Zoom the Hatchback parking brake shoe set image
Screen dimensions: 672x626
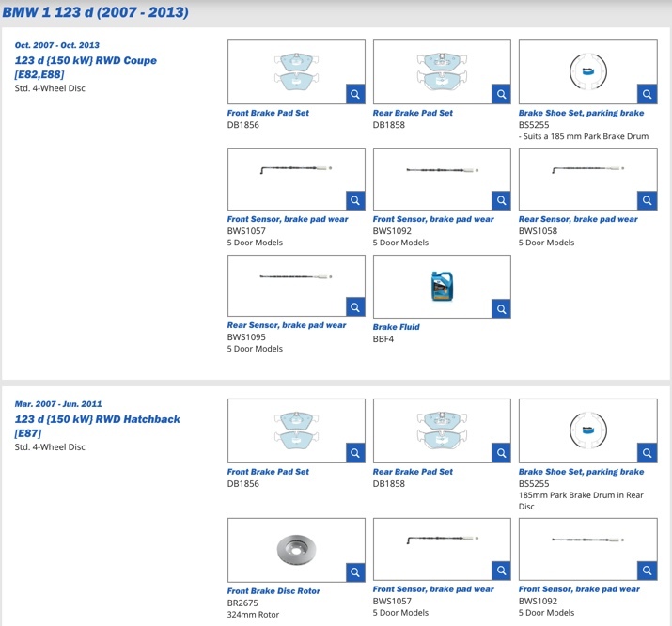[648, 453]
